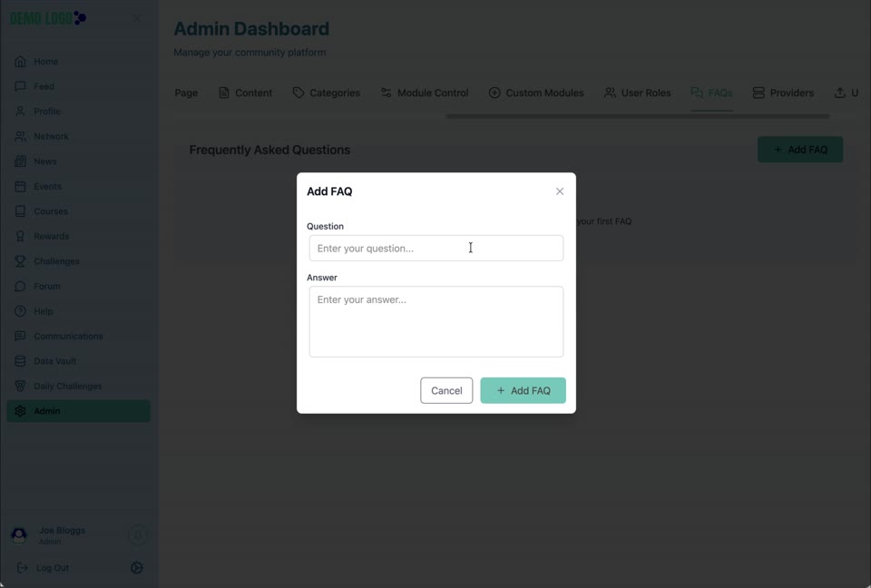
Task: Click the Joe Bloggs user name
Action: (x=63, y=530)
